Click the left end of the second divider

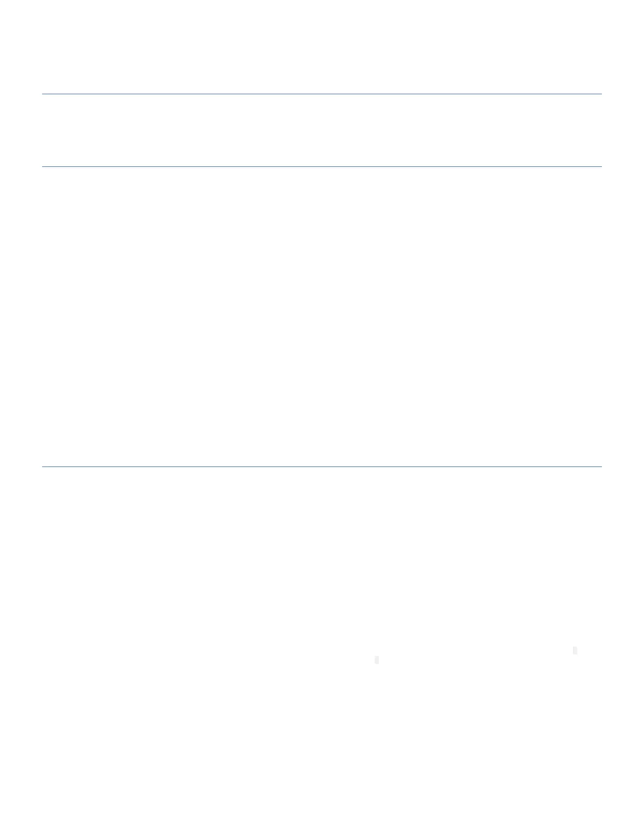tap(44, 166)
